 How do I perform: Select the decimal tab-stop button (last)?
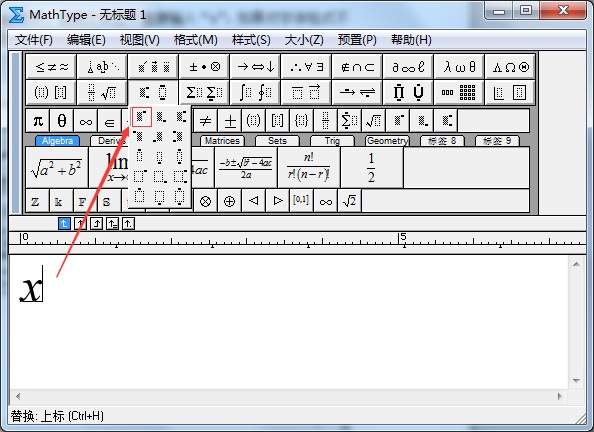click(128, 224)
